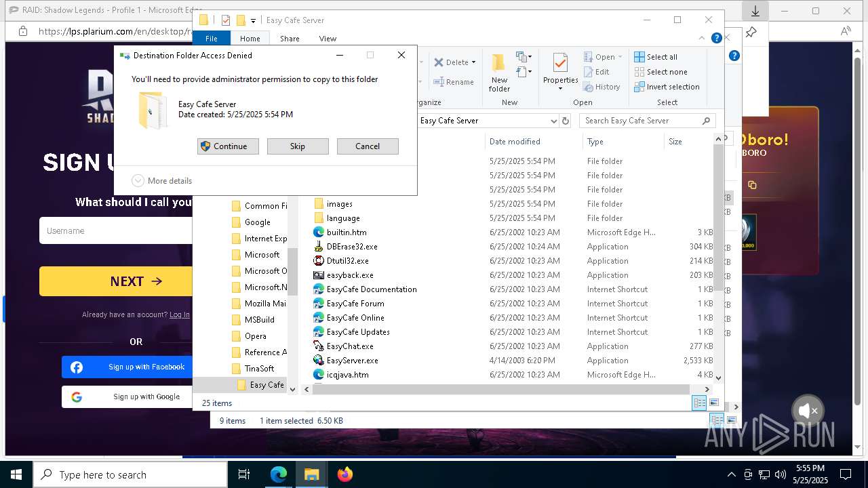Switch to the Share ribbon tab
This screenshot has width=868, height=488.
point(290,39)
